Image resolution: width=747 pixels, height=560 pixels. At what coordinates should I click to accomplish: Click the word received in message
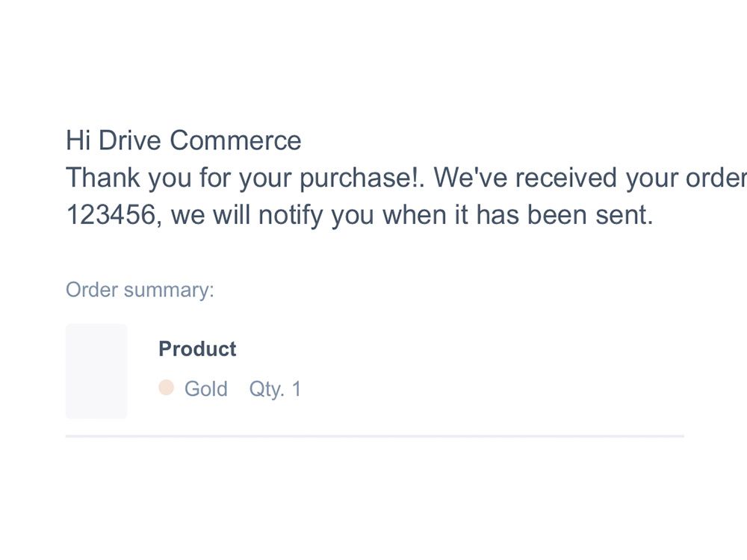pos(566,178)
